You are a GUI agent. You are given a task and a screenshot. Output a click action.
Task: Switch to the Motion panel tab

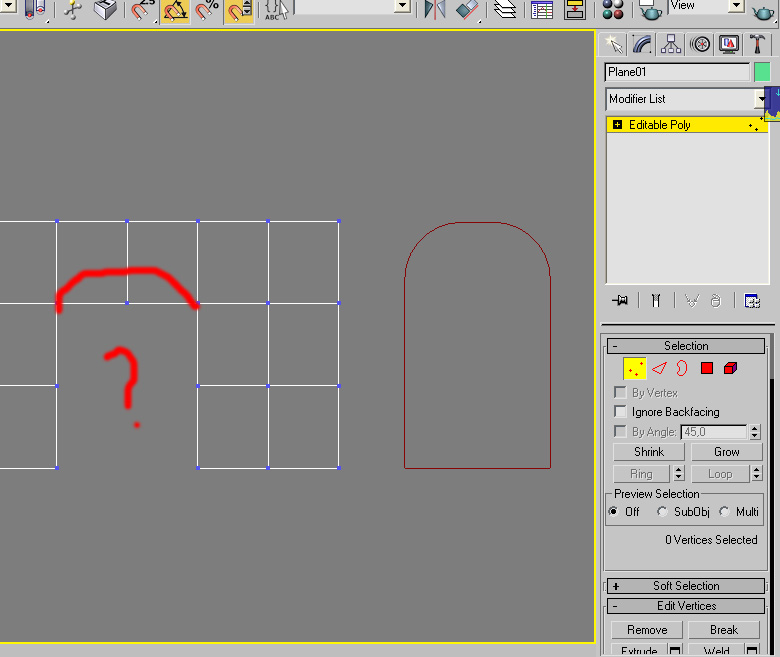700,44
